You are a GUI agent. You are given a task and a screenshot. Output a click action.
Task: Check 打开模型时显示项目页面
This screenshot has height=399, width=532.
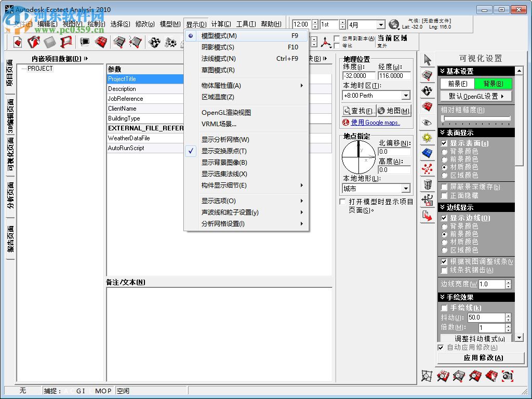(342, 202)
